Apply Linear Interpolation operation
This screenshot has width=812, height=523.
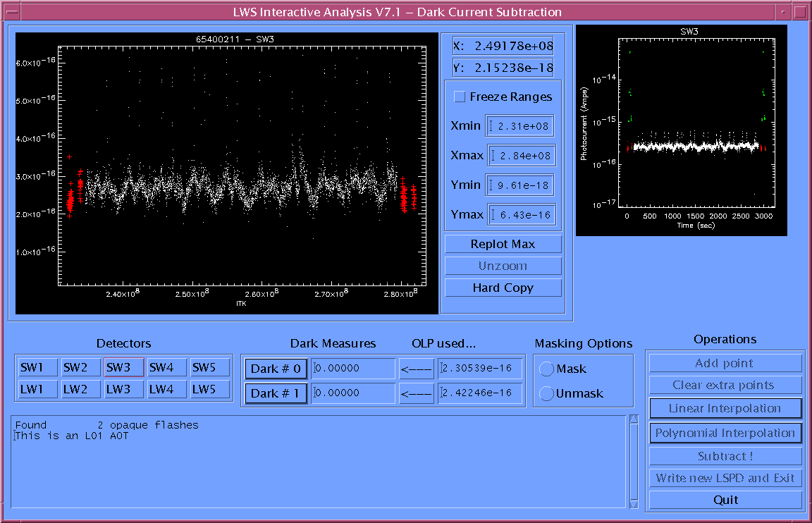[x=725, y=408]
